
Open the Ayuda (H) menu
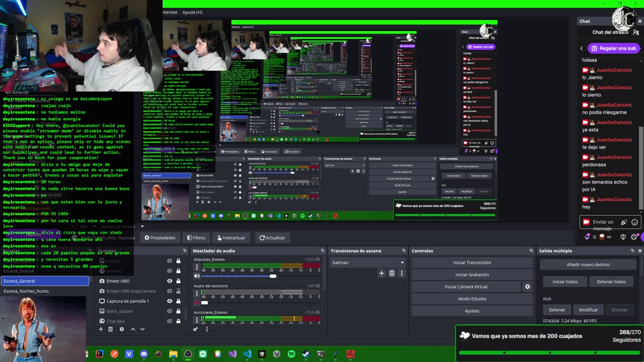pos(192,12)
